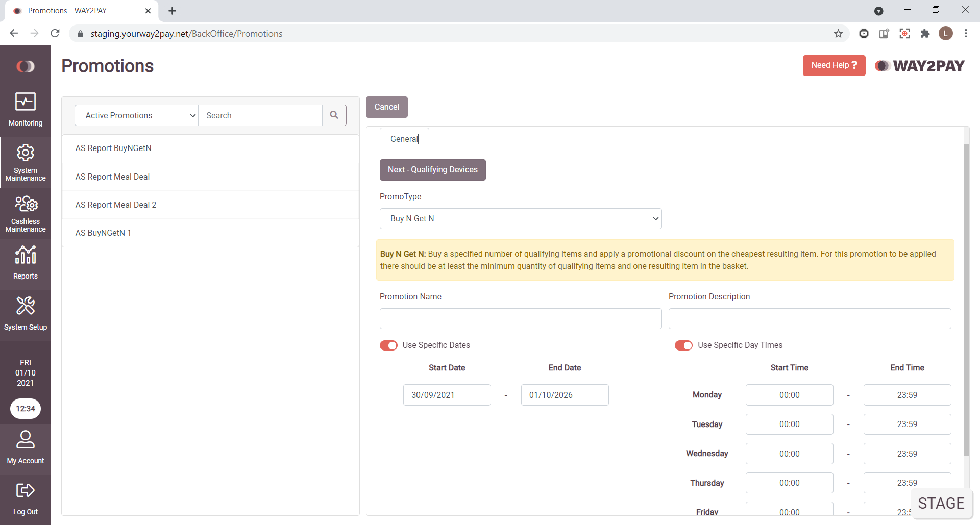The image size is (980, 525).
Task: Open the Monitoring section icon
Action: point(26,102)
